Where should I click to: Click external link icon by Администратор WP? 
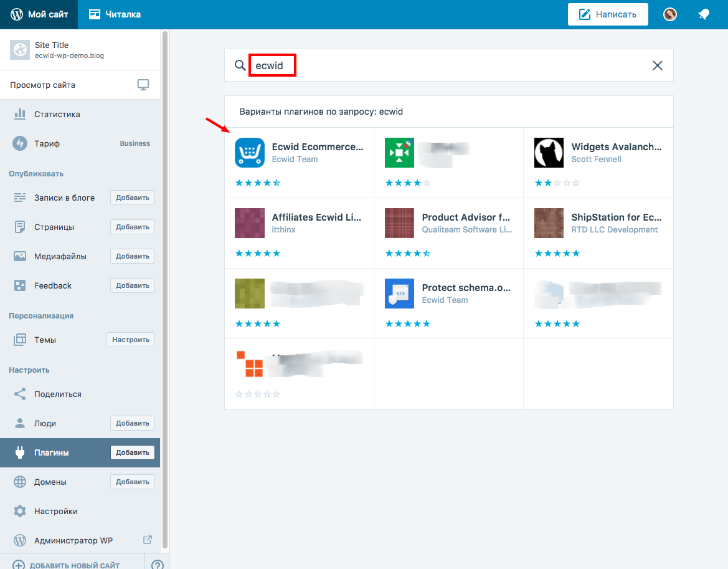click(x=147, y=540)
